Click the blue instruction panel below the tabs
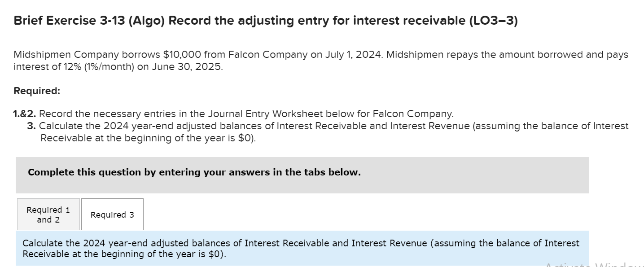This screenshot has width=644, height=267. click(301, 248)
